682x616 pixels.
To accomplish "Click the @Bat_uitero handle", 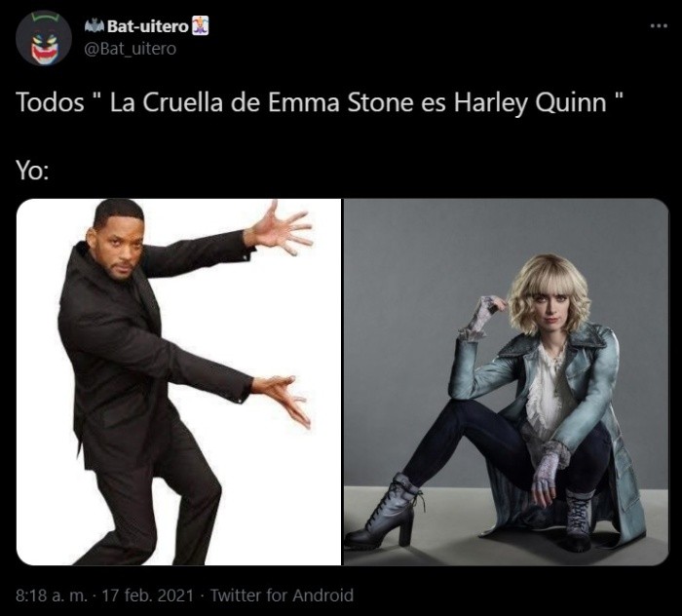I will (x=130, y=49).
